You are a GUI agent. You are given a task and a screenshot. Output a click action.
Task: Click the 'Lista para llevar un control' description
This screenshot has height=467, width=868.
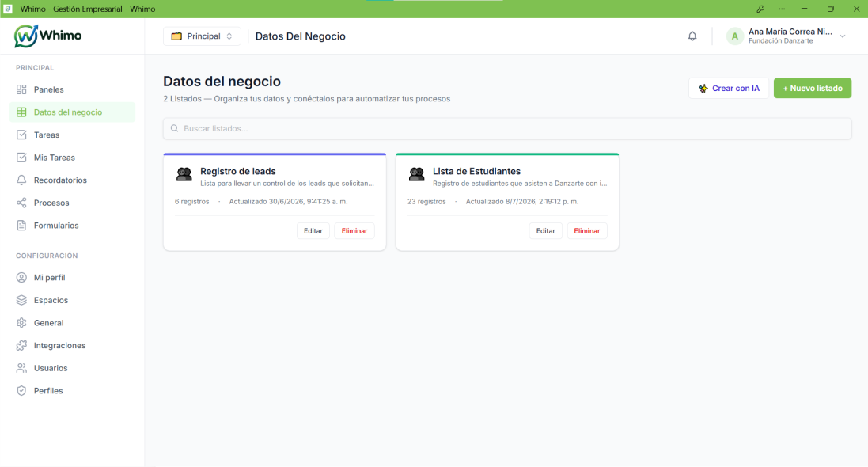[x=287, y=184]
